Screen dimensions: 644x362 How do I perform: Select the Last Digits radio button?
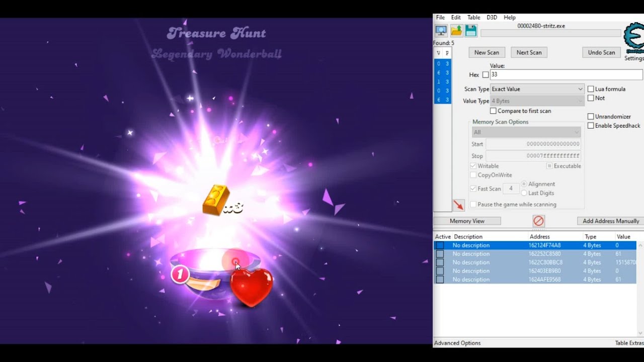pos(524,193)
